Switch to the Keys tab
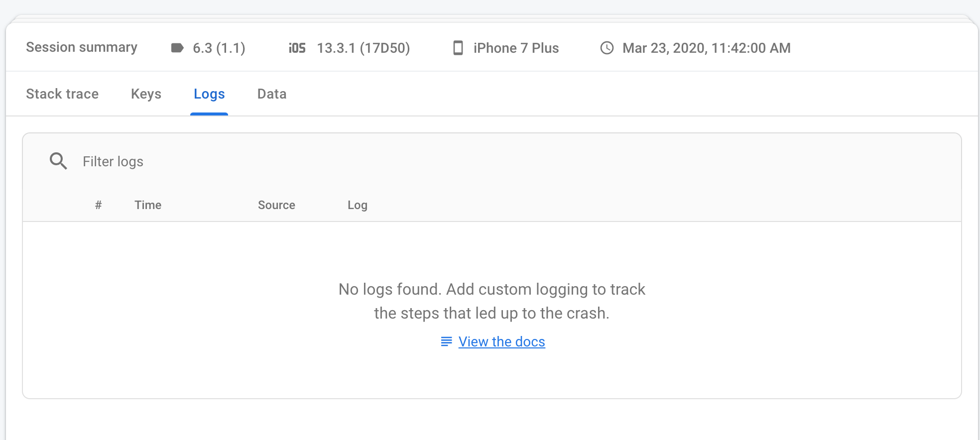This screenshot has width=980, height=440. pos(146,94)
